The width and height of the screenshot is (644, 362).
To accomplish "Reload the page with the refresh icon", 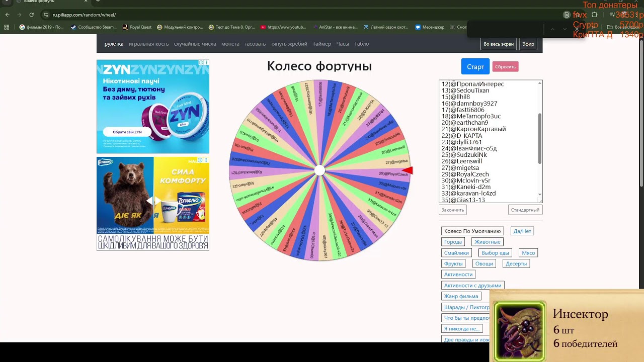I will click(32, 15).
